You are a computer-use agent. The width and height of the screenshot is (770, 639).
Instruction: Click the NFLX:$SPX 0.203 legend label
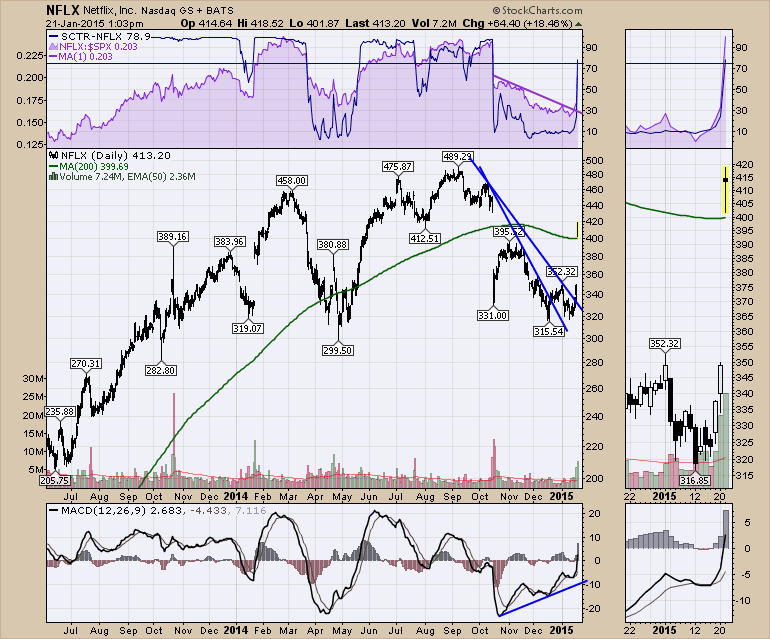[x=93, y=47]
